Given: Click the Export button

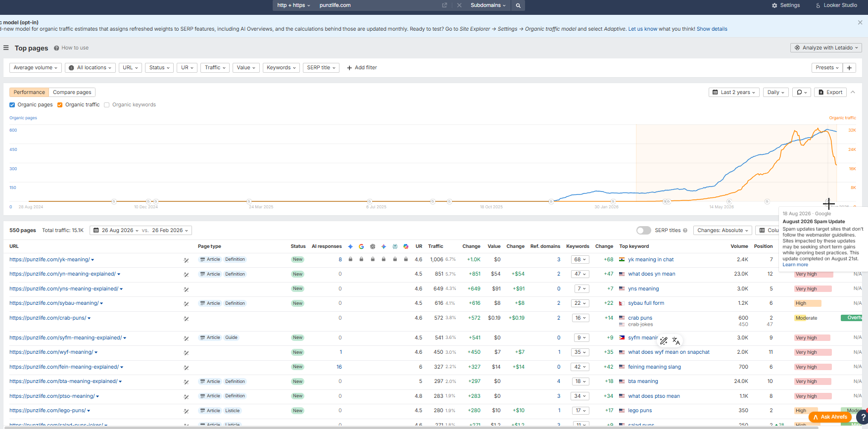Looking at the screenshot, I should coord(830,92).
